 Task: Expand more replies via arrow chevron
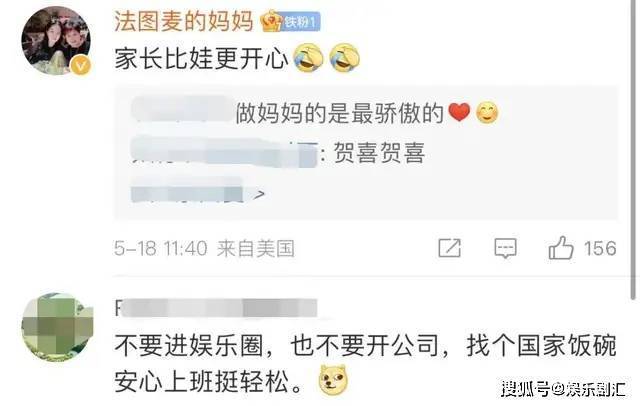coord(259,194)
